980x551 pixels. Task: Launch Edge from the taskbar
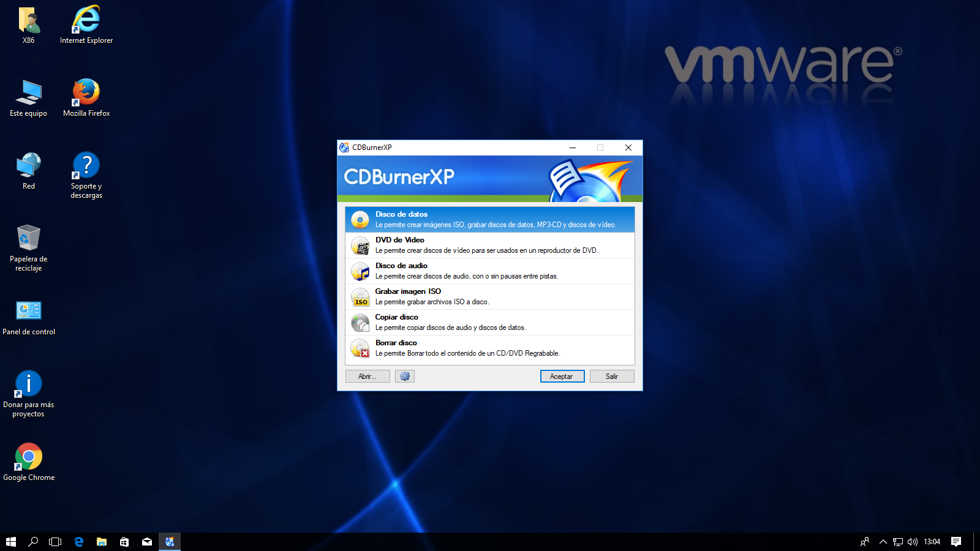[78, 542]
